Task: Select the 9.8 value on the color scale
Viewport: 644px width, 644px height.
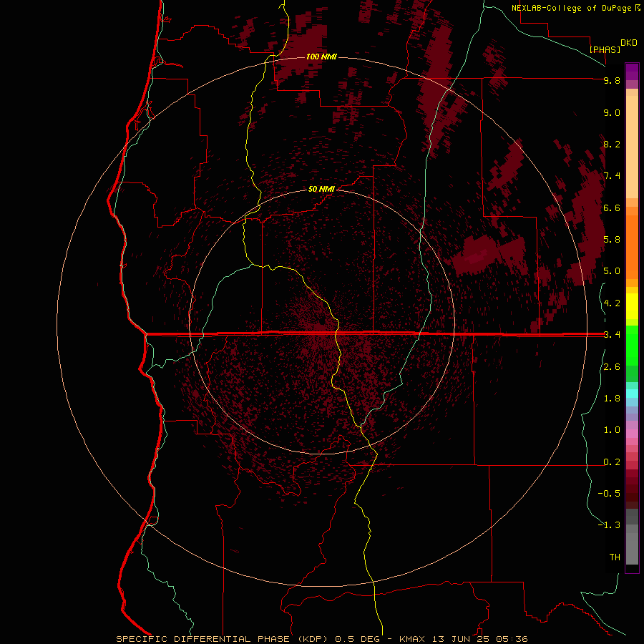Action: tap(612, 80)
